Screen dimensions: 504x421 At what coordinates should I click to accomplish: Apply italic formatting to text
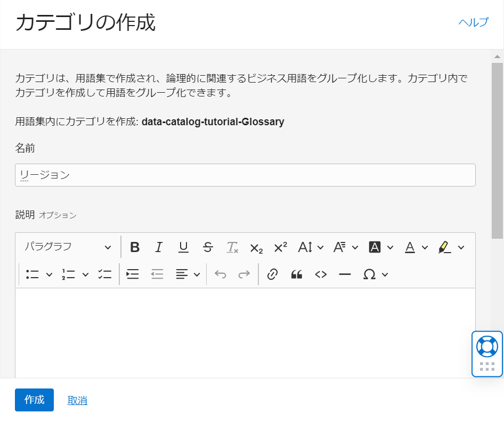point(159,247)
